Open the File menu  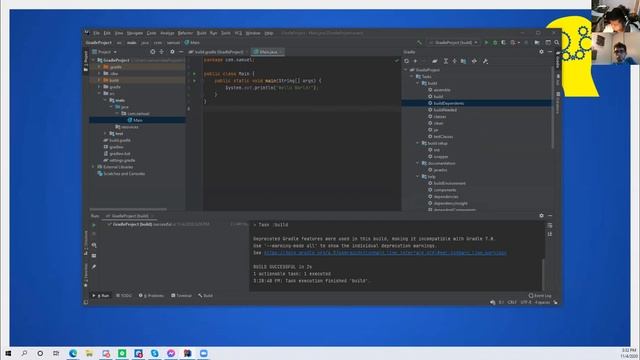click(x=96, y=33)
